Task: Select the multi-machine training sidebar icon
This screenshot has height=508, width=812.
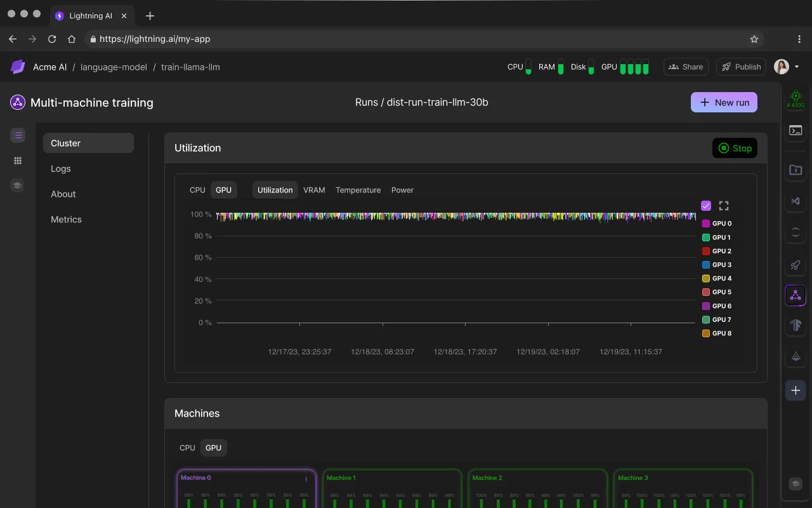Action: [796, 295]
